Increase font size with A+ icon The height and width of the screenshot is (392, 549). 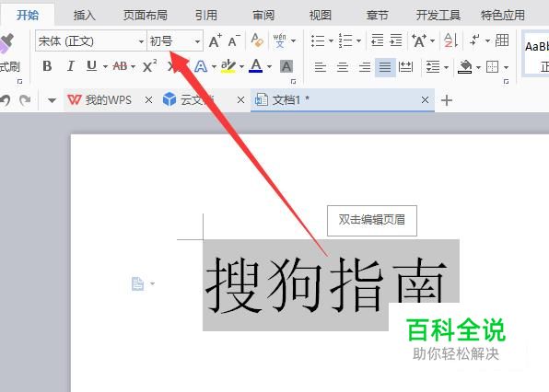pyautogui.click(x=215, y=41)
